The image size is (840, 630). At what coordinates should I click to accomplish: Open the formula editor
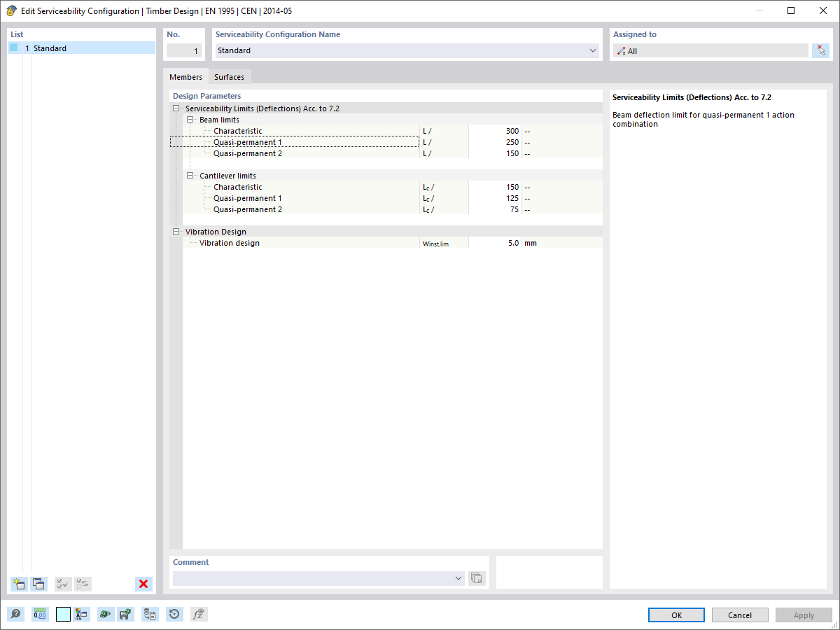pos(199,614)
